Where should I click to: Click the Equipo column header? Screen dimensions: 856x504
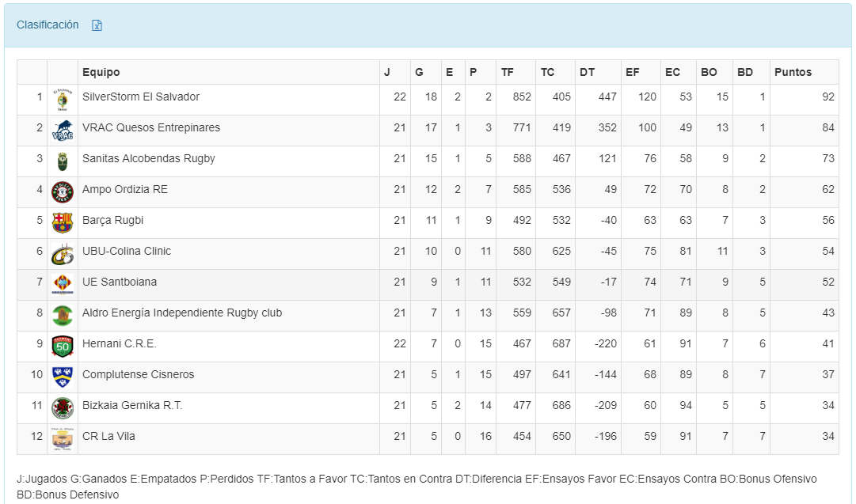coord(101,72)
